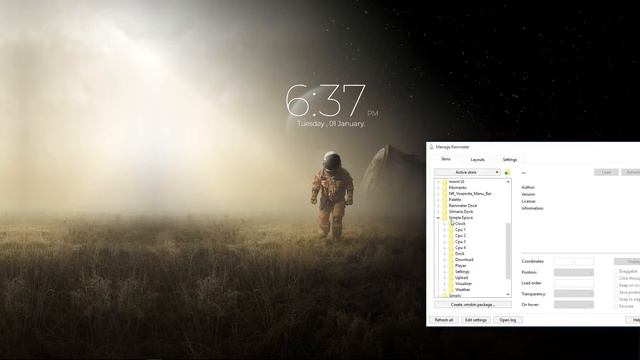Switch to the Skins tab
This screenshot has width=640, height=360.
(x=446, y=159)
